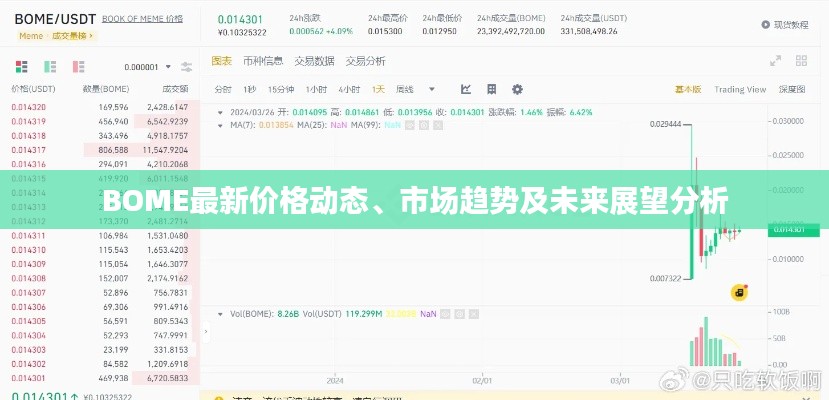The height and width of the screenshot is (400, 829).
Task: Click the spot tutorial play icon
Action: tap(765, 24)
